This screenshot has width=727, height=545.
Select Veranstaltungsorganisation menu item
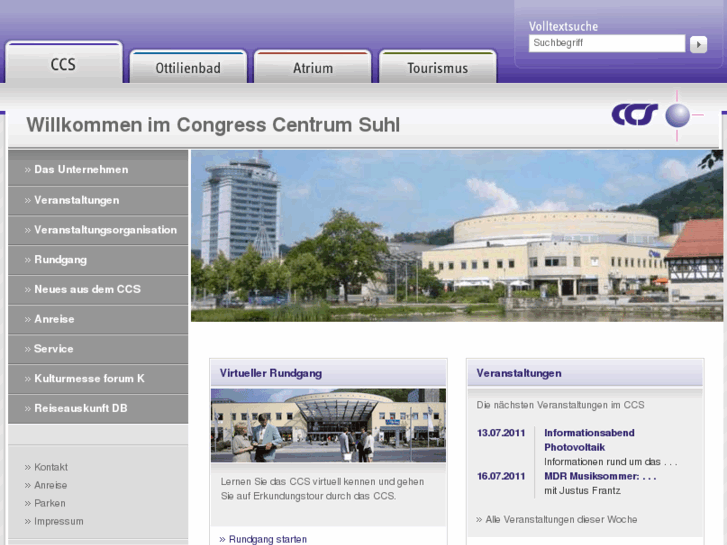(98, 230)
